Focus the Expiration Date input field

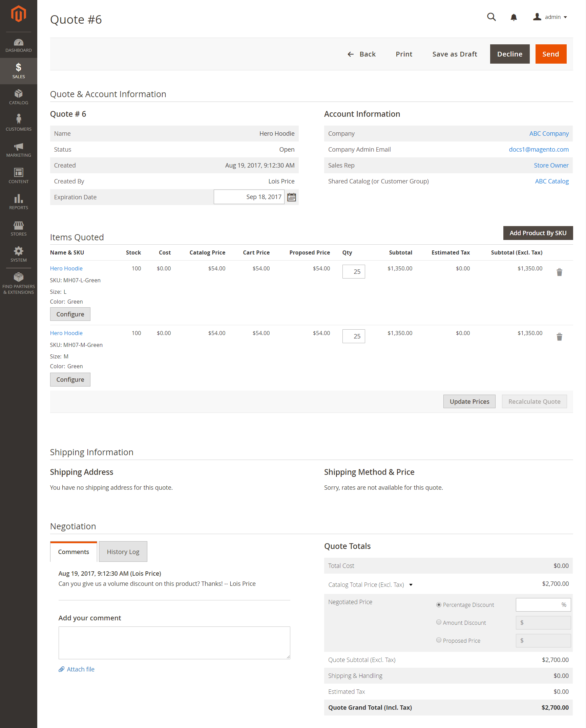[249, 197]
